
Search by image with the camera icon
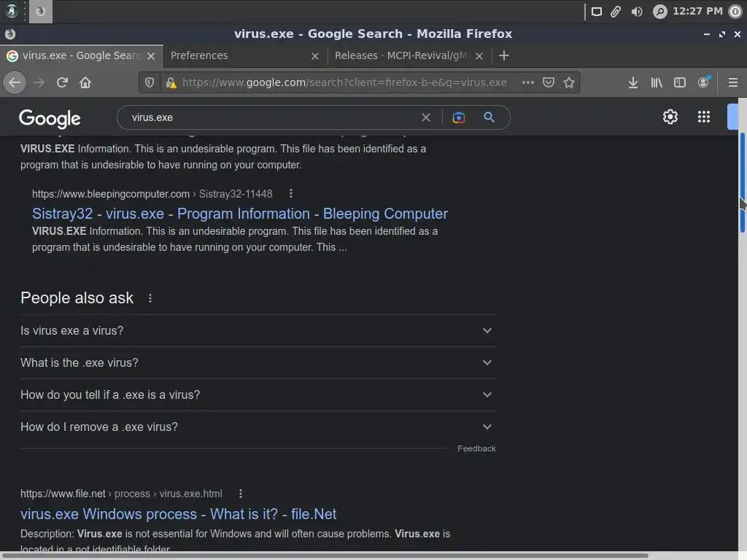458,117
